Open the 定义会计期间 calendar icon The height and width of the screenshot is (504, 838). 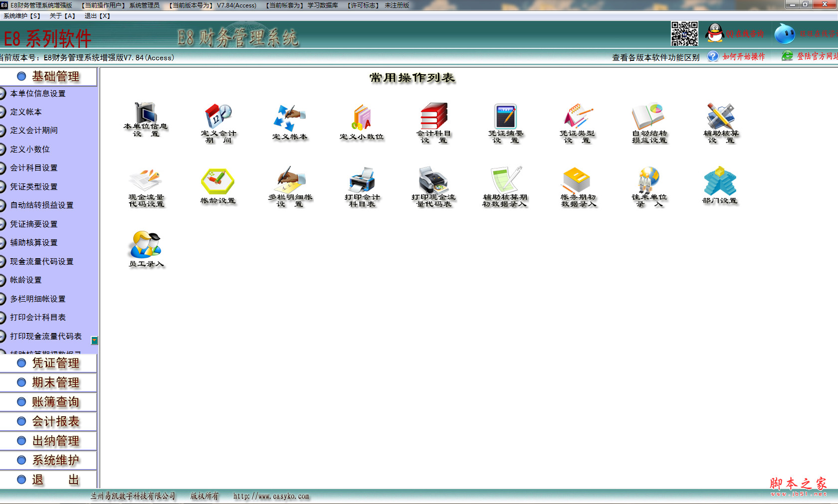click(218, 123)
